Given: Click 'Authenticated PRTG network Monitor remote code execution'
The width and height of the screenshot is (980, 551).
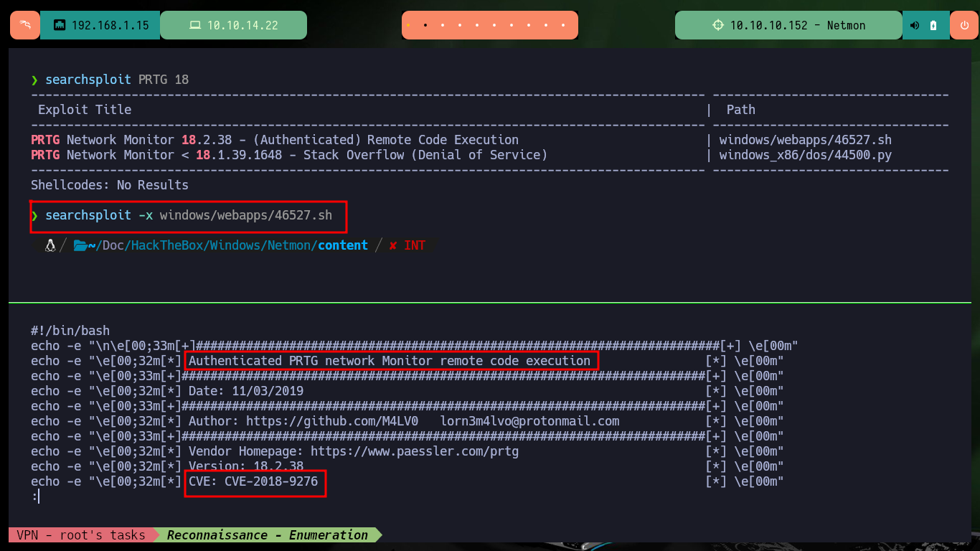Looking at the screenshot, I should coord(390,361).
